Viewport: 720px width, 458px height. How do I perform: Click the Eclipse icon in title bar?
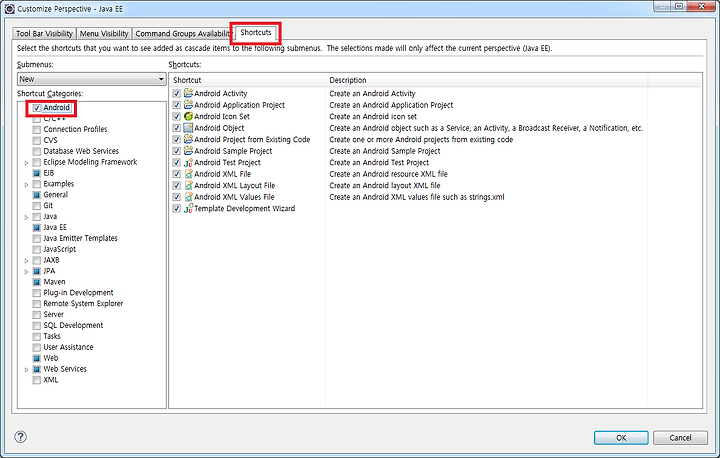(x=10, y=8)
